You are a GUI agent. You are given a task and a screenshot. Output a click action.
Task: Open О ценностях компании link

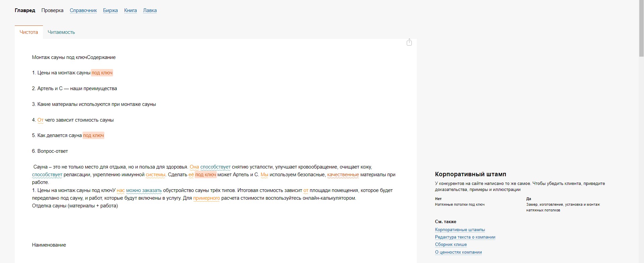point(458,252)
